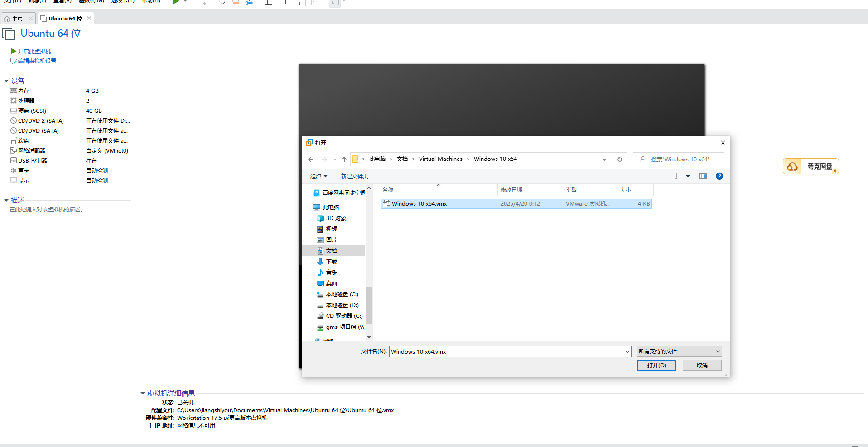868x447 pixels.
Task: Click the 网络适配器 network adapter icon
Action: pos(14,151)
